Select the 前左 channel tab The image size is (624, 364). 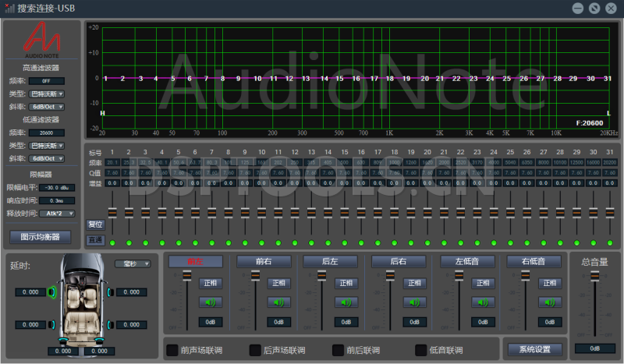click(196, 261)
